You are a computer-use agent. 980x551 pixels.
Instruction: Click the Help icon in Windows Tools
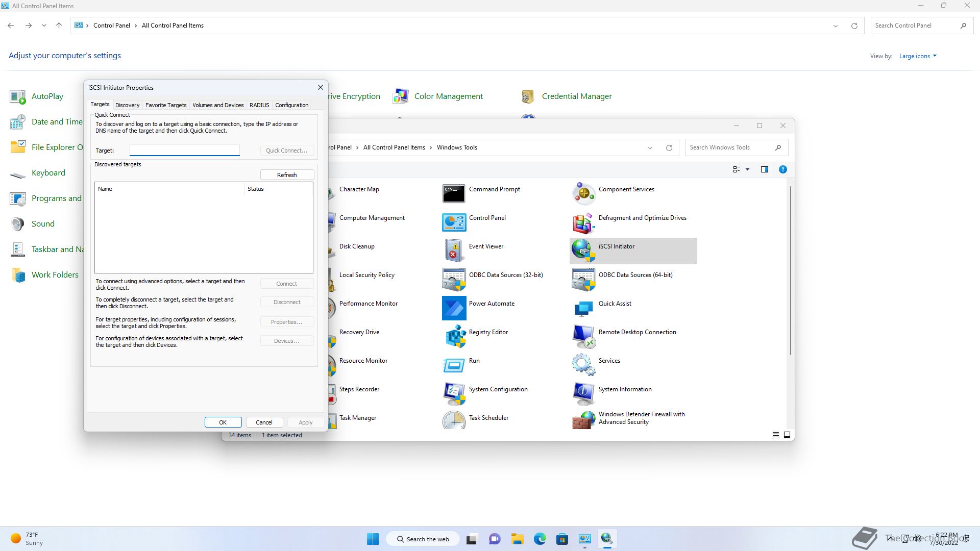[x=782, y=169]
